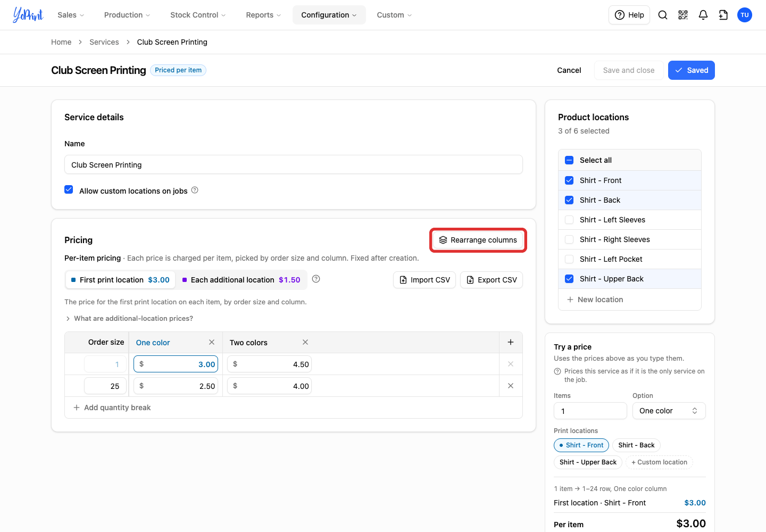Select the Each additional location tab
766x532 pixels.
click(x=241, y=280)
